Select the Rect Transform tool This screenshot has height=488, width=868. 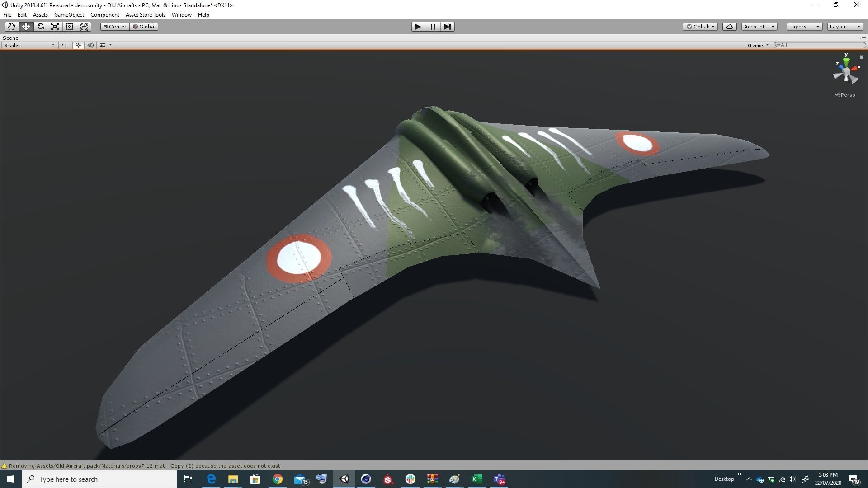click(69, 27)
